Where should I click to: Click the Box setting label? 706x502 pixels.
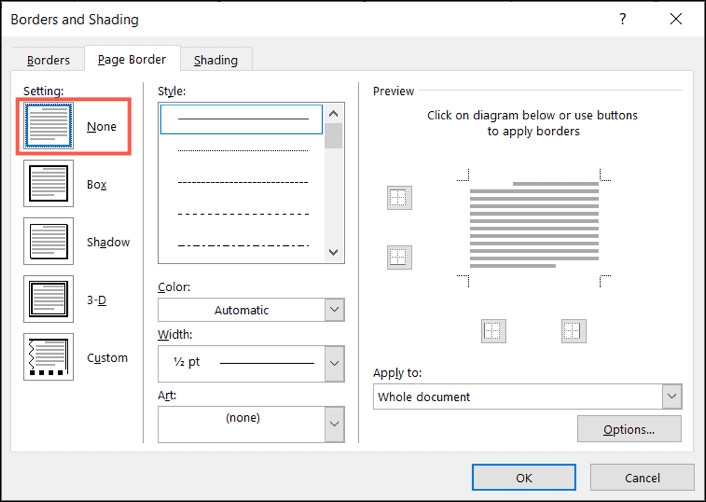click(96, 184)
